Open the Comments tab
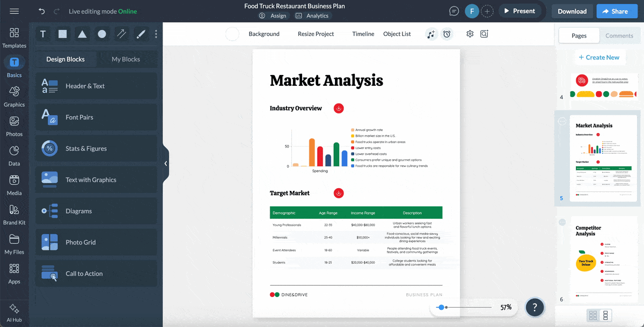644x327 pixels. 619,35
